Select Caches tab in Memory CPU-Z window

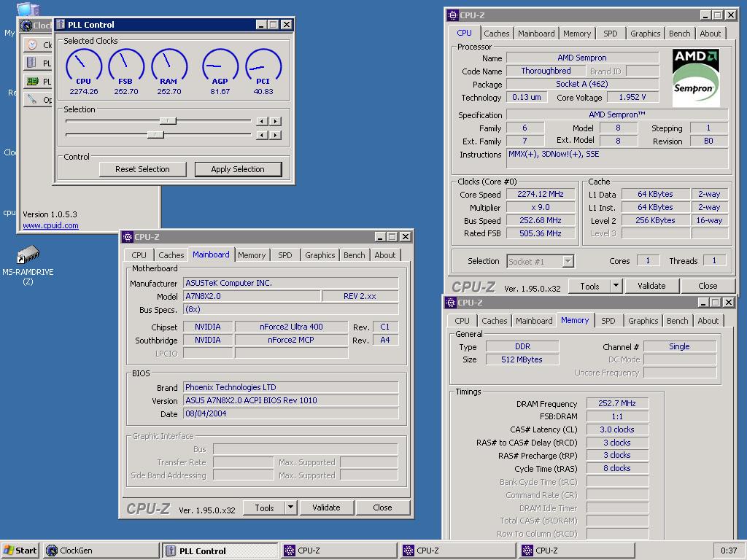pos(494,321)
